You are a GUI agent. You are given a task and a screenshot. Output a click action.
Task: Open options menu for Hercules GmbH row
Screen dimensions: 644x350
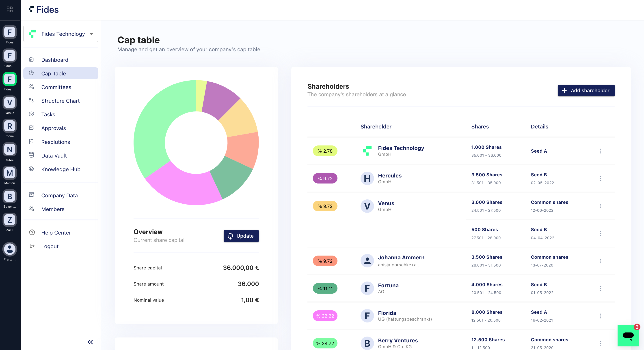pyautogui.click(x=601, y=179)
